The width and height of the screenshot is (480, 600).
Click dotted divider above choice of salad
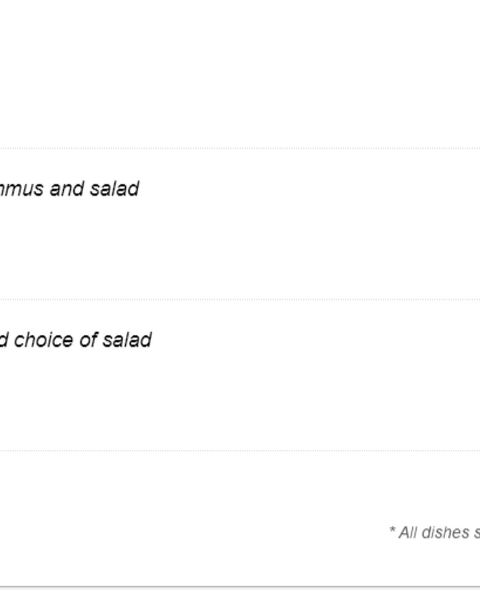(240, 299)
